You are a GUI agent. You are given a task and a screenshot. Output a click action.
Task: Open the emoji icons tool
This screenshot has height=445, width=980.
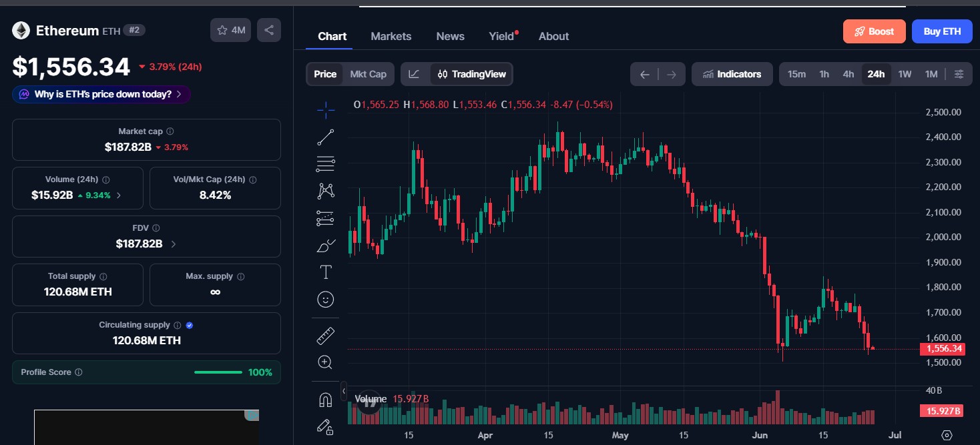click(326, 300)
